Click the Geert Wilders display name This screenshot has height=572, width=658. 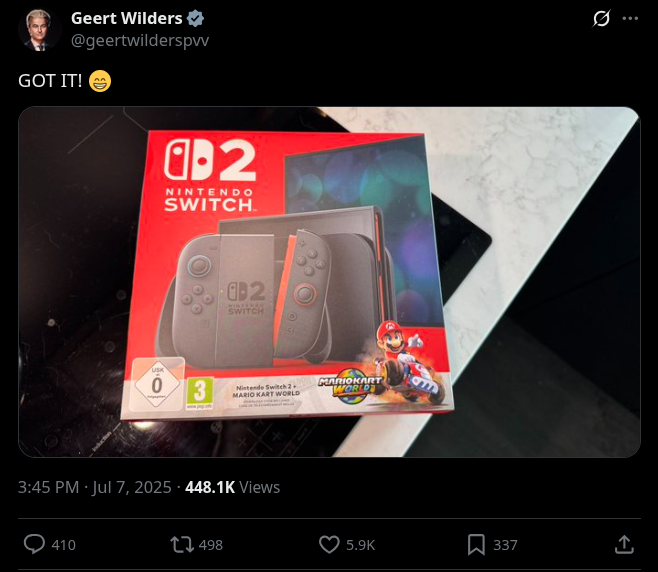127,18
